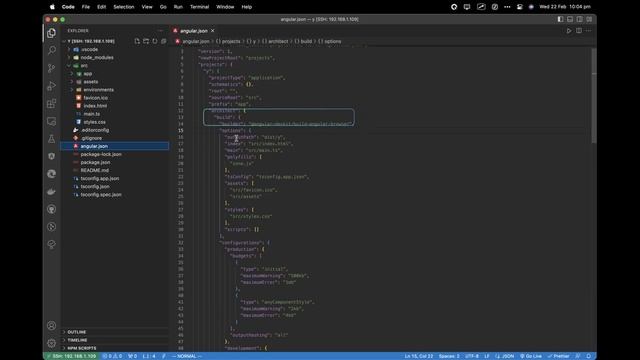
Task: Click the notifications bell in status bar
Action: coord(589,356)
